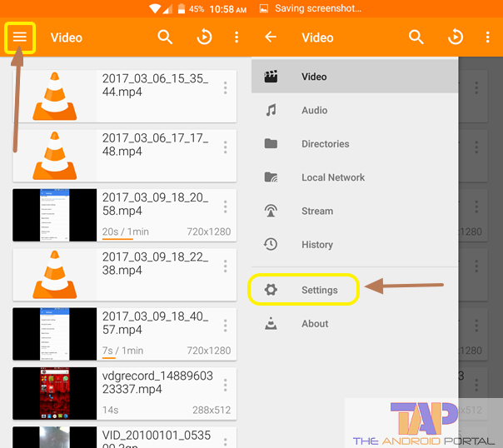Open options for 2017_03_06_17_17_48.mp4
This screenshot has height=448, width=503.
(x=225, y=147)
